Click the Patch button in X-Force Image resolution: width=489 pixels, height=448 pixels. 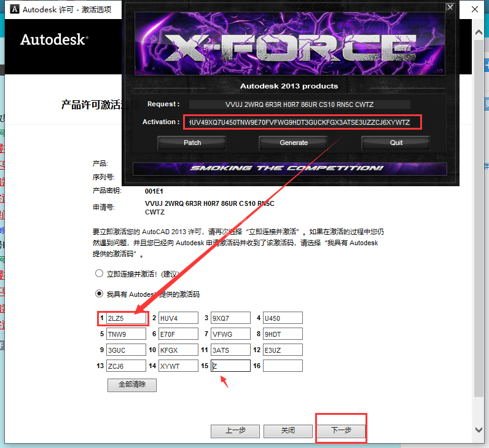[x=192, y=143]
